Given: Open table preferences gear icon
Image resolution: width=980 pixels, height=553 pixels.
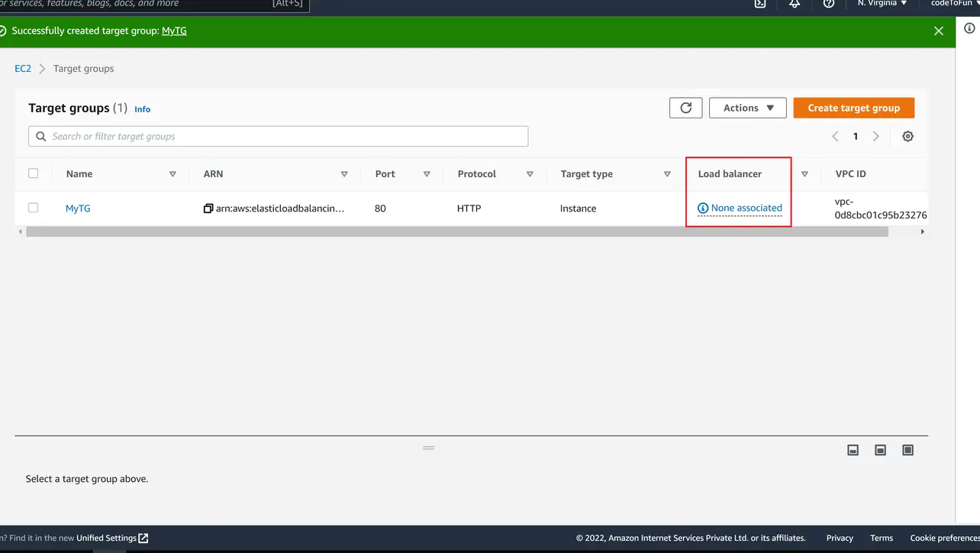Looking at the screenshot, I should click(x=907, y=137).
